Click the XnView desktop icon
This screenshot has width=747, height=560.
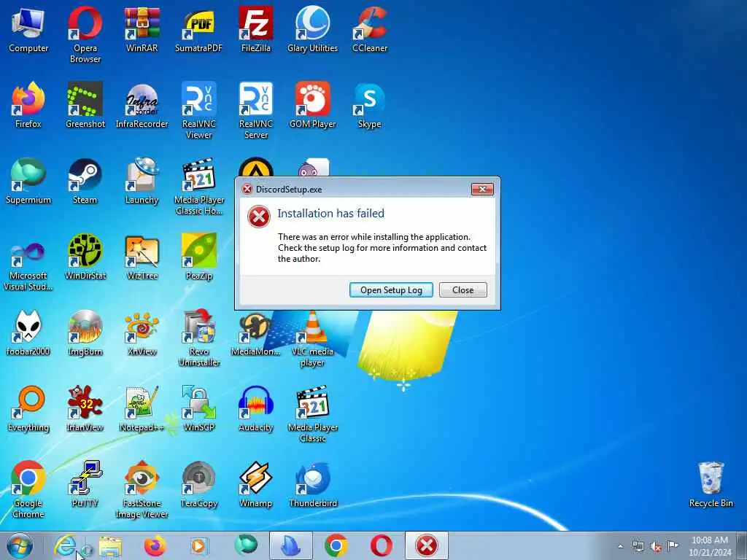point(142,332)
